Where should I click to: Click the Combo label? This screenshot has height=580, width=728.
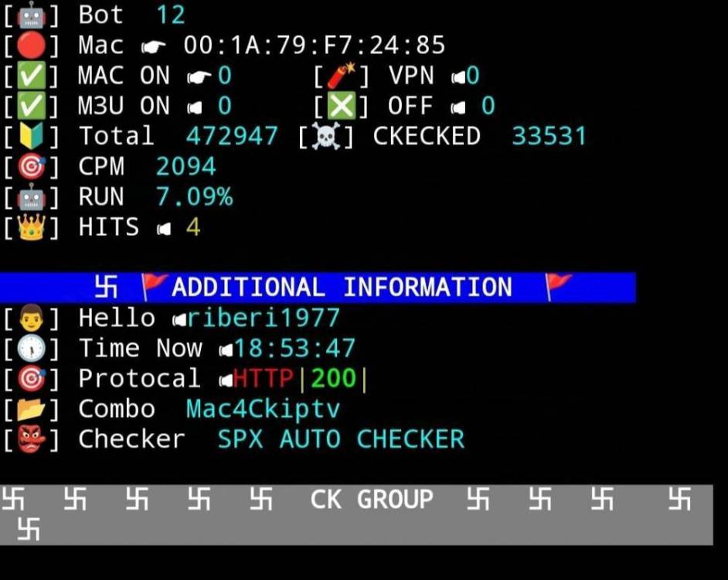pos(117,409)
